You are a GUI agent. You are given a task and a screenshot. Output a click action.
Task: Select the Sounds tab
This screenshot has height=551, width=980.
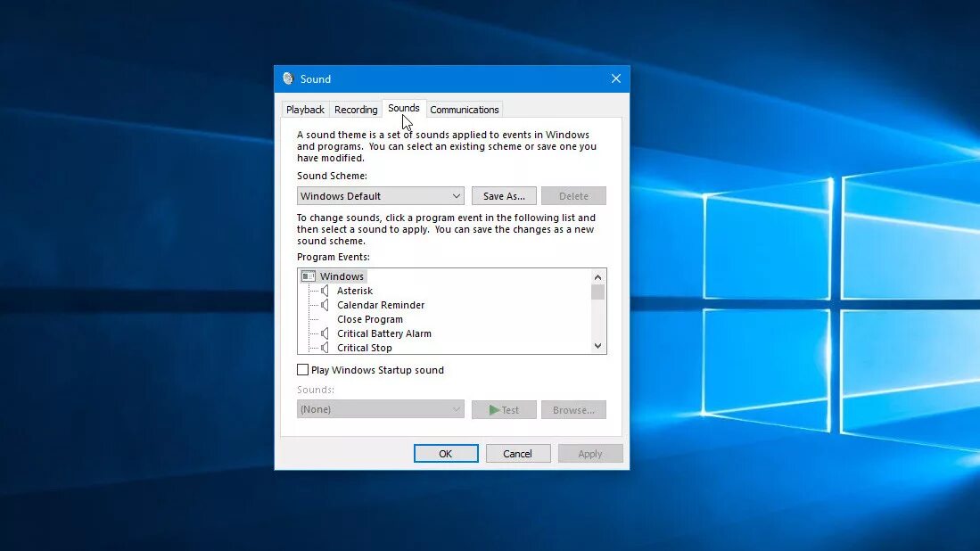click(404, 108)
